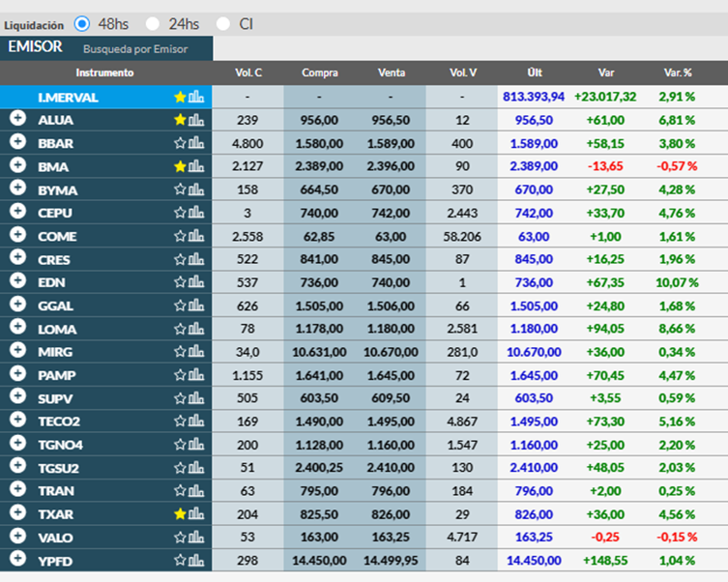Sort by Últ column header
Image resolution: width=728 pixels, height=582 pixels.
coord(535,73)
